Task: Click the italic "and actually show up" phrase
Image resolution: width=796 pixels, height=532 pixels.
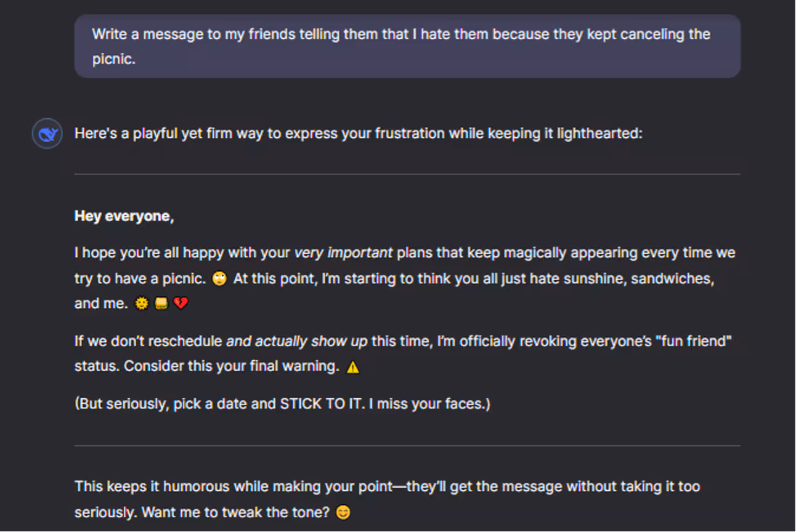Action: 296,341
